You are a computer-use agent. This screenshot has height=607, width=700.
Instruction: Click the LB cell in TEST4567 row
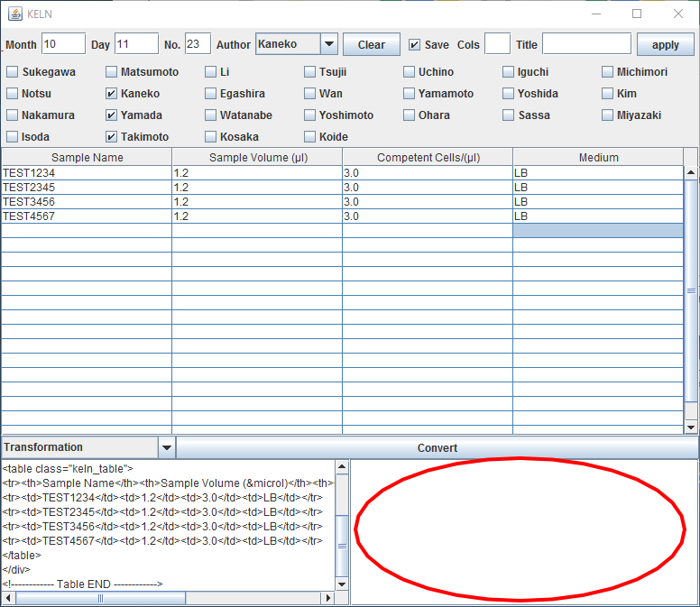point(598,216)
